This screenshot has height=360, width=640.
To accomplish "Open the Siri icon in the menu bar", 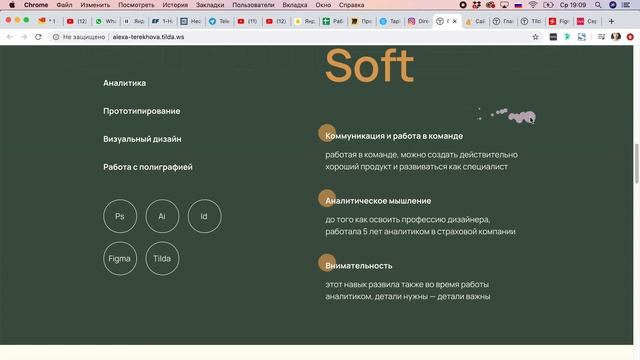I will [613, 5].
